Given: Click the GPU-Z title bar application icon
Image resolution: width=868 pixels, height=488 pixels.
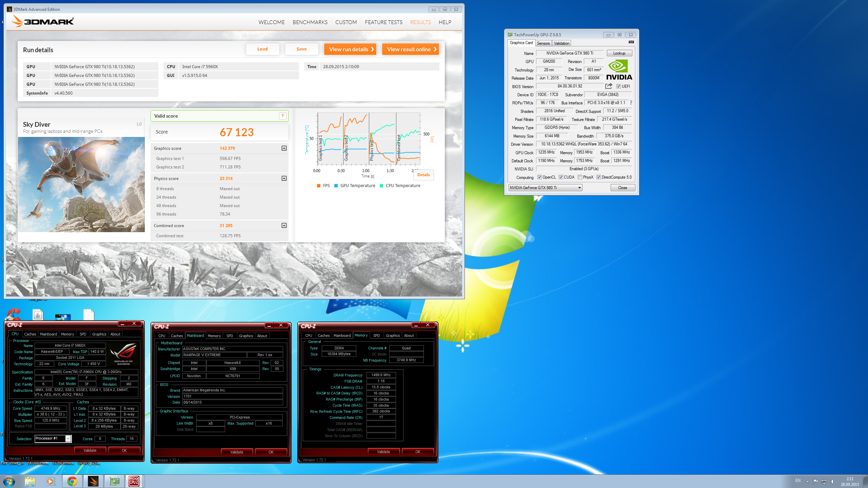Looking at the screenshot, I should click(510, 35).
